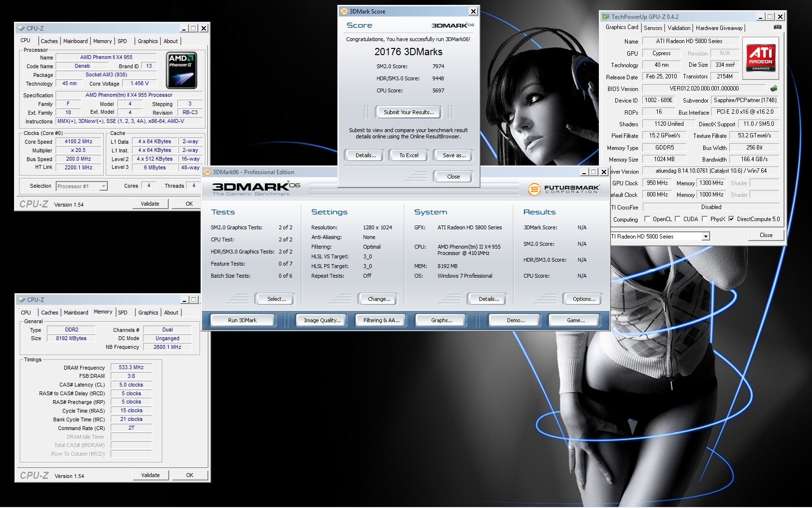Click the NB Frequency value 2600.1 MHz
Image resolution: width=812 pixels, height=508 pixels.
point(167,347)
